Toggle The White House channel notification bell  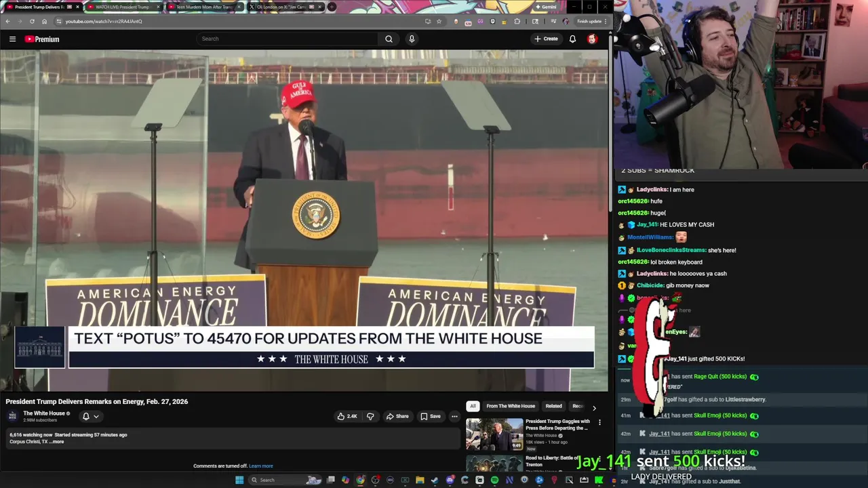click(86, 416)
